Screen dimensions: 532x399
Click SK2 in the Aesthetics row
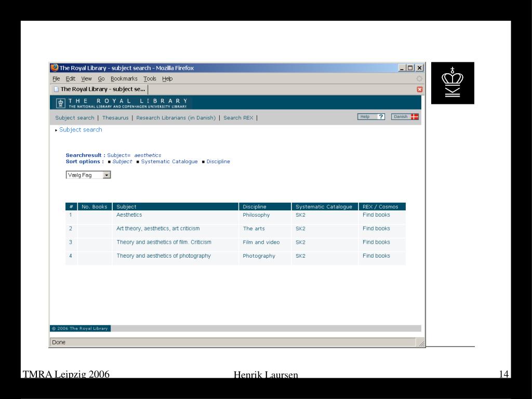point(300,215)
